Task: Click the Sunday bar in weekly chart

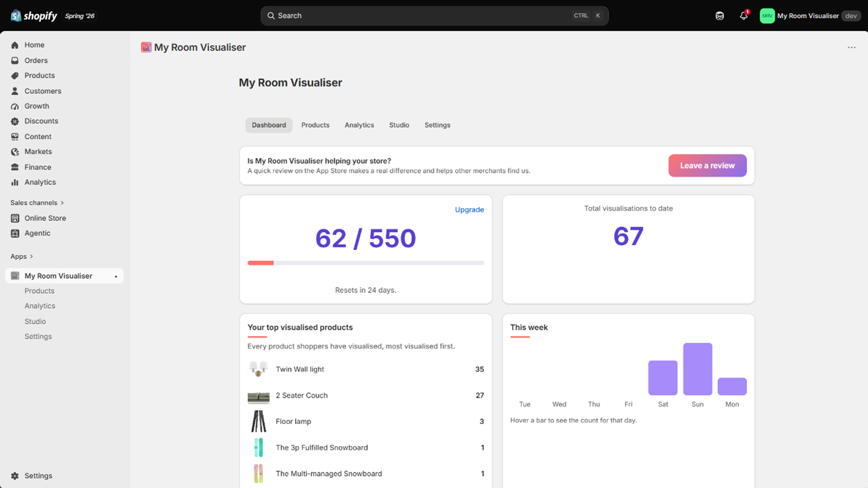Action: coord(698,369)
